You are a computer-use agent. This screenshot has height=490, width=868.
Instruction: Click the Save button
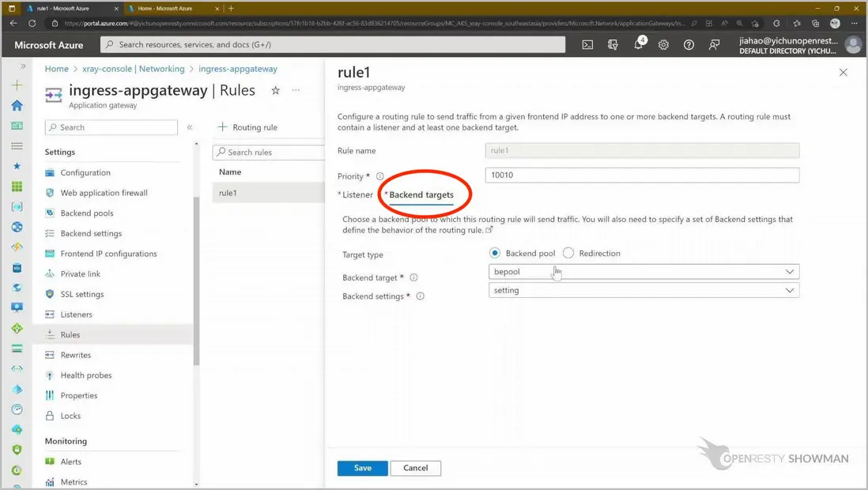point(363,468)
